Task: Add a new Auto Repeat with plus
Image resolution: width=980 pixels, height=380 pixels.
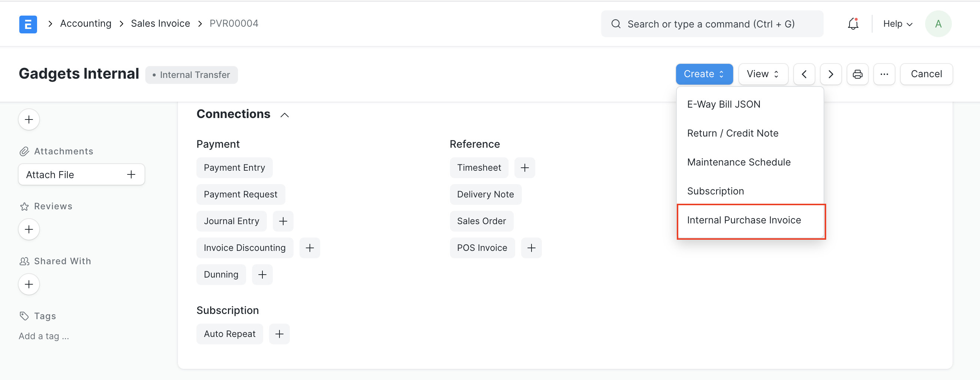Action: 279,334
